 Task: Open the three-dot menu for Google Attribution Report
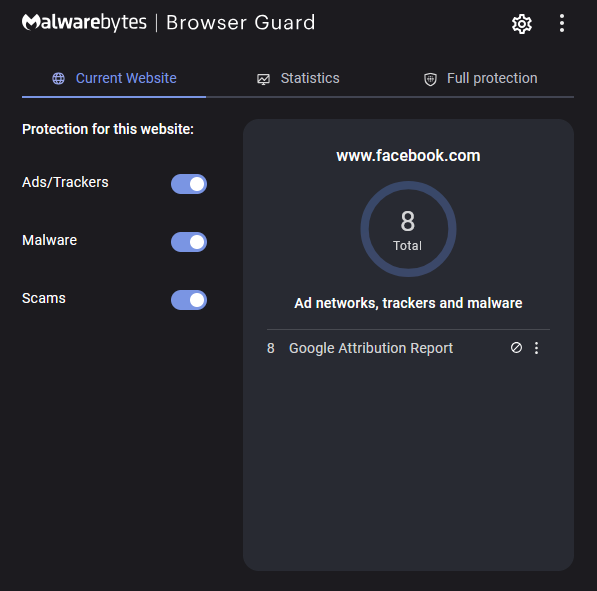536,348
